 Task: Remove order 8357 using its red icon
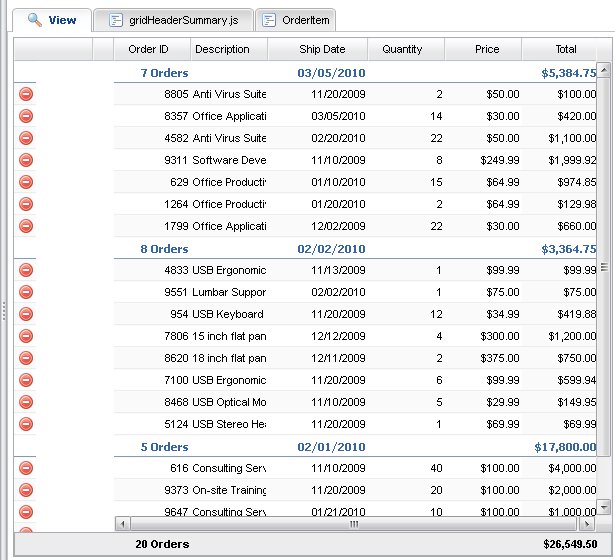(x=26, y=116)
